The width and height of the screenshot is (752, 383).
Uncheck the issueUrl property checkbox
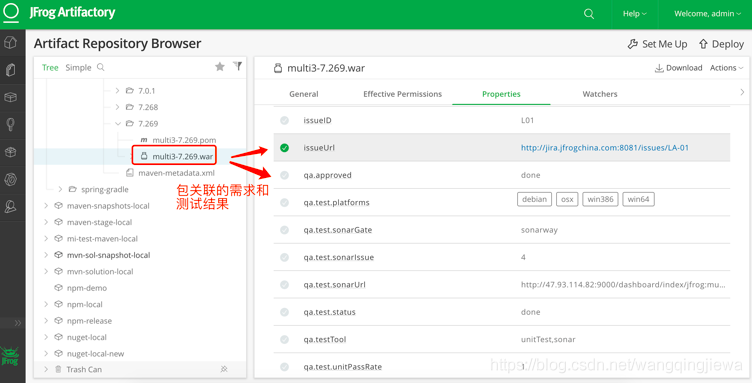pos(284,148)
